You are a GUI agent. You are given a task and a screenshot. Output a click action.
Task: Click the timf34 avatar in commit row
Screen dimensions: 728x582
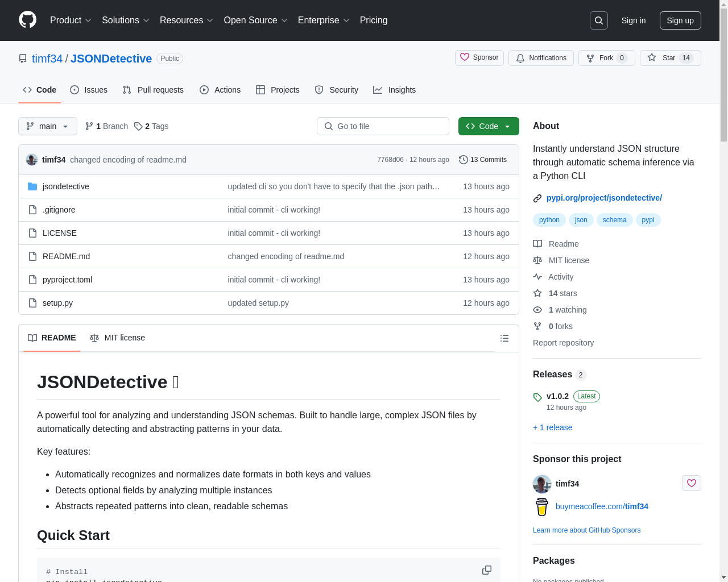tap(32, 160)
